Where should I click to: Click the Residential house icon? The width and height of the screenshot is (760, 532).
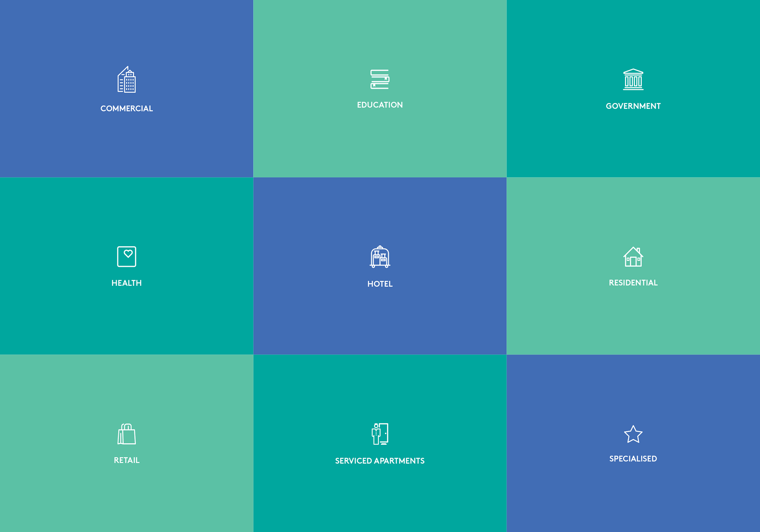633,257
